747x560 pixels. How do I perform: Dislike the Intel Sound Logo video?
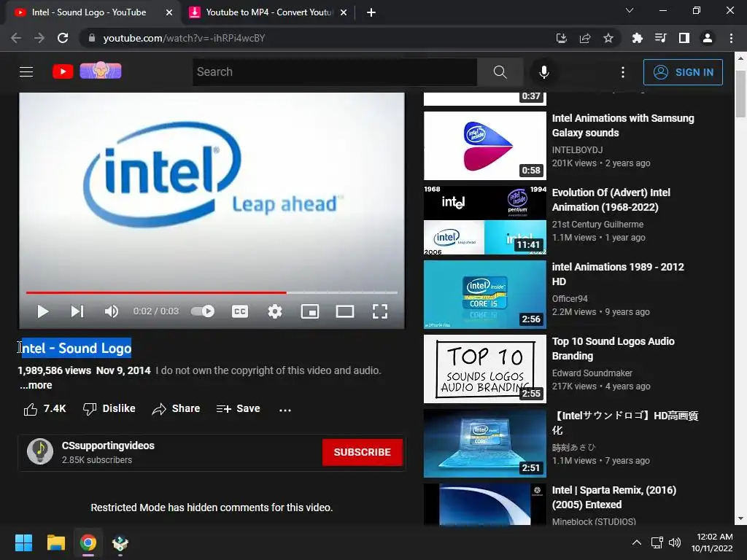coord(109,408)
